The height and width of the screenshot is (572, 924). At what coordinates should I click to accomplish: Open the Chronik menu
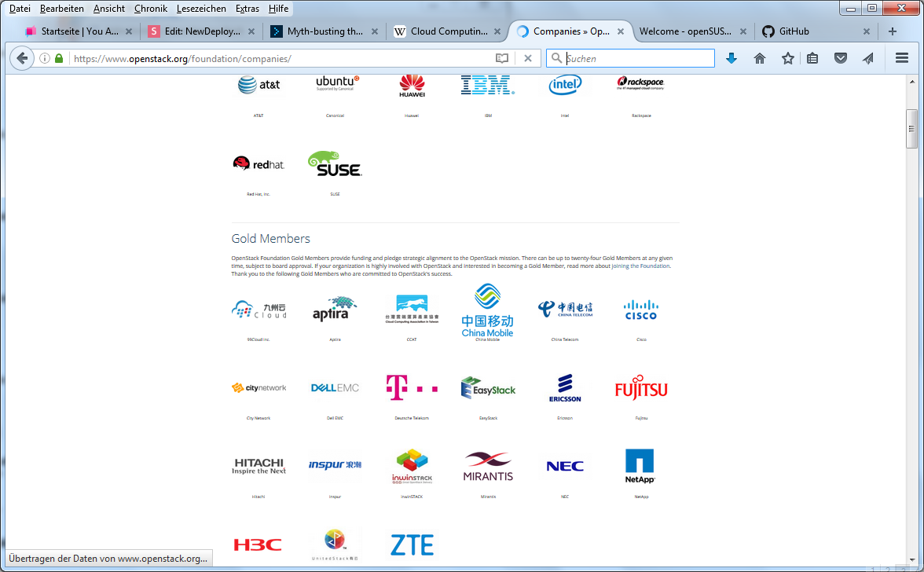151,8
